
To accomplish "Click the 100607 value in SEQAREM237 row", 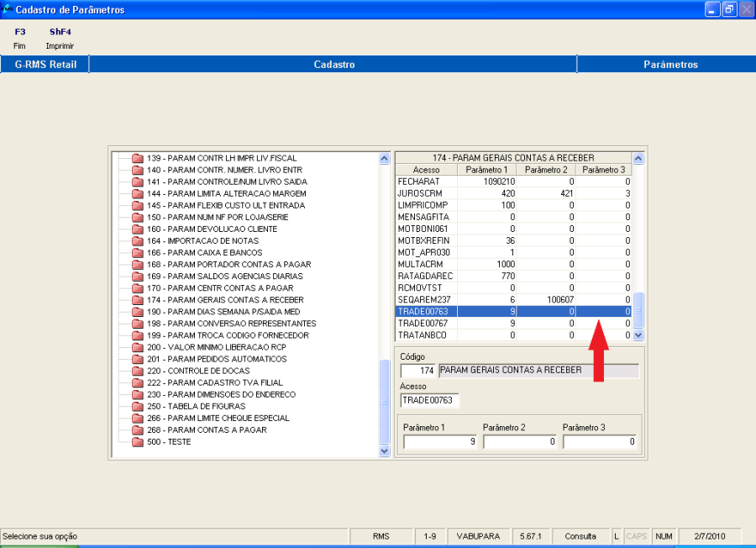I will [x=560, y=299].
